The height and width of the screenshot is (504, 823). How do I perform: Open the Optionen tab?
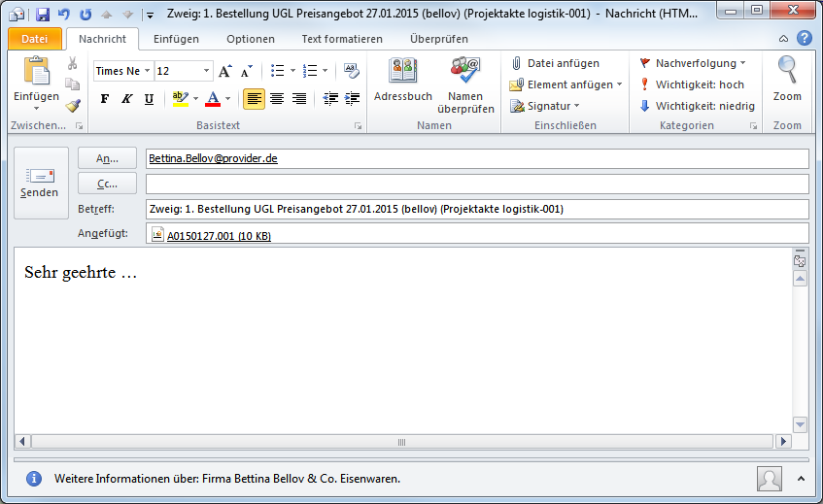tap(251, 39)
